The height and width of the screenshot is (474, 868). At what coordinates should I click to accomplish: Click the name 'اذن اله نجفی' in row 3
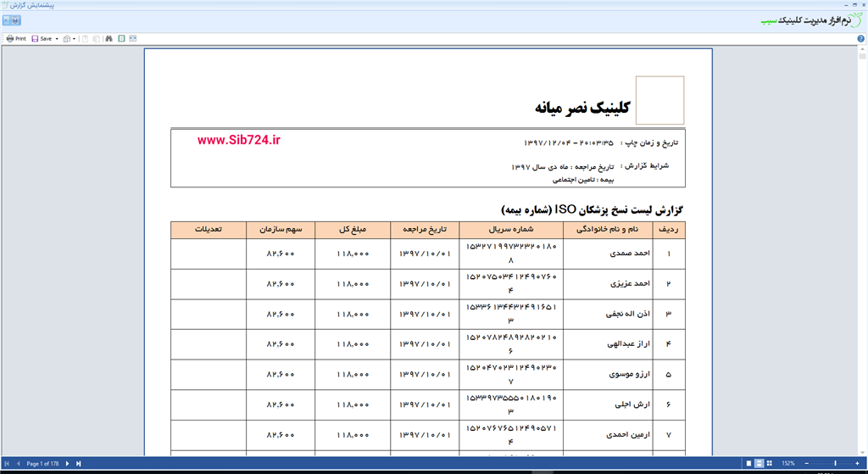pyautogui.click(x=627, y=314)
